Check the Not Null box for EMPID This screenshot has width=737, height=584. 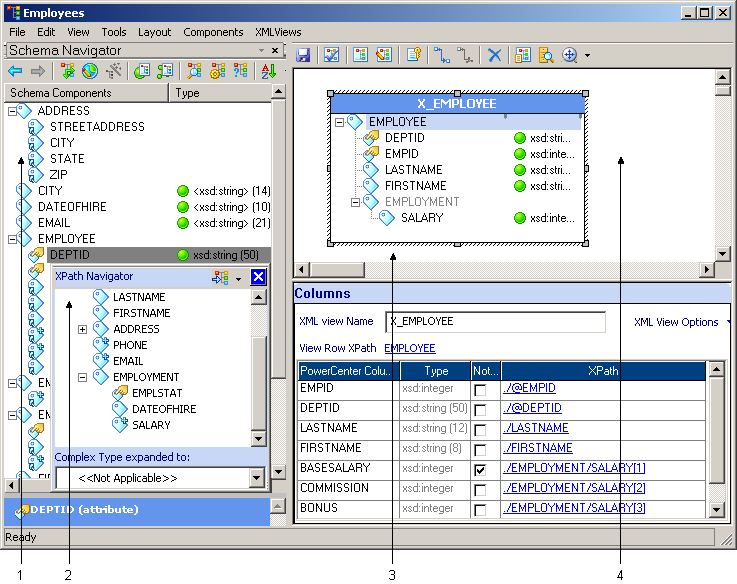tap(481, 389)
